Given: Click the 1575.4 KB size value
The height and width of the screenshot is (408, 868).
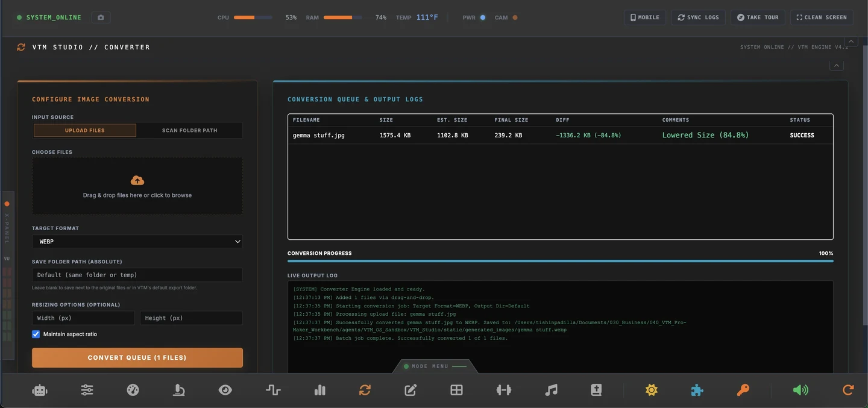Looking at the screenshot, I should point(395,135).
